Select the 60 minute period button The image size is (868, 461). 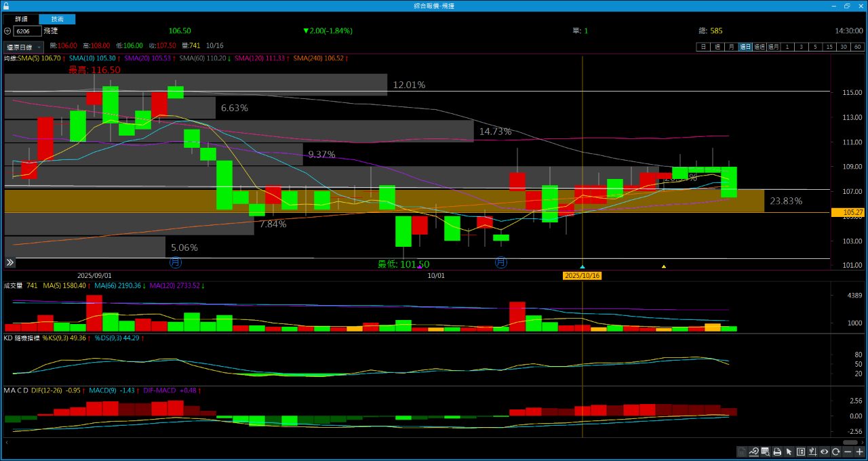click(858, 47)
